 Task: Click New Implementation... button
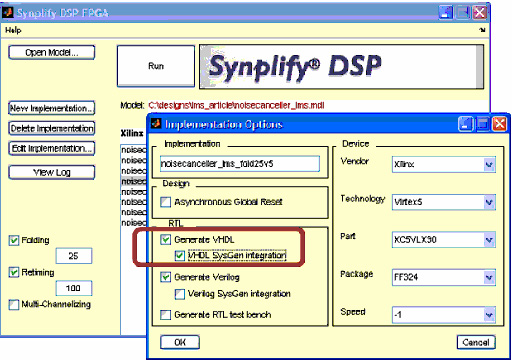click(52, 108)
